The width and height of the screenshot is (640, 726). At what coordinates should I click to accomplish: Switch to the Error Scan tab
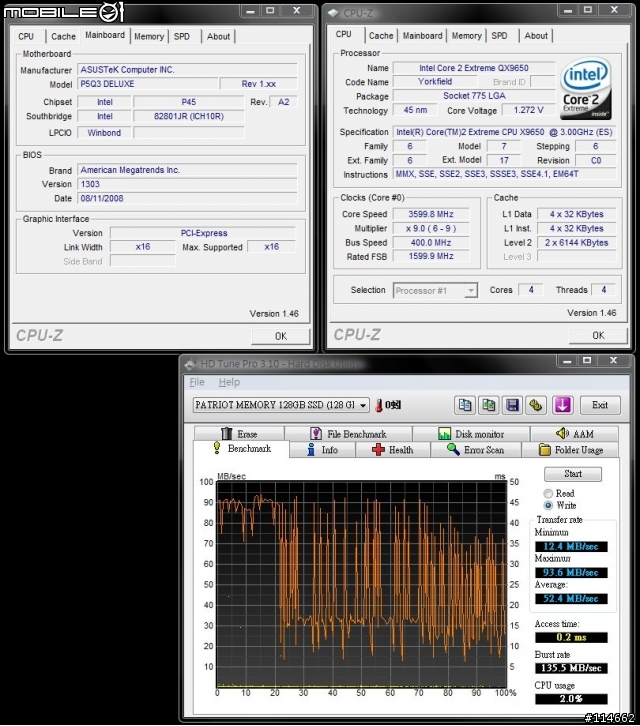click(x=476, y=450)
